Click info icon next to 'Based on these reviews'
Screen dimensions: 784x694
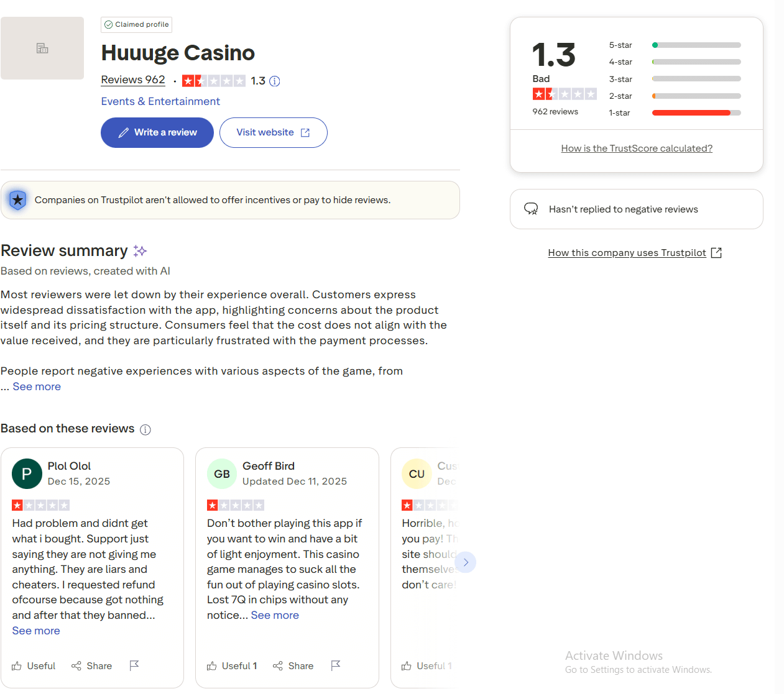[145, 430]
